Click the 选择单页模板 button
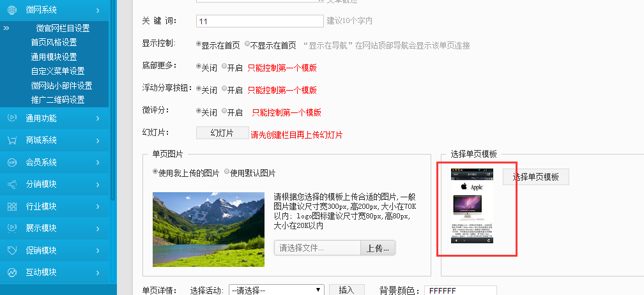 (x=535, y=177)
